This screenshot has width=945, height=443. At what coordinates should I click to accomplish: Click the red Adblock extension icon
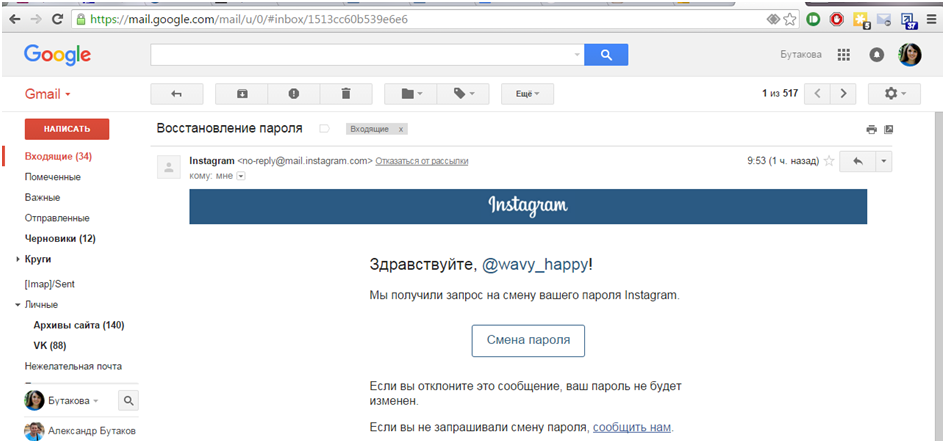pos(836,20)
